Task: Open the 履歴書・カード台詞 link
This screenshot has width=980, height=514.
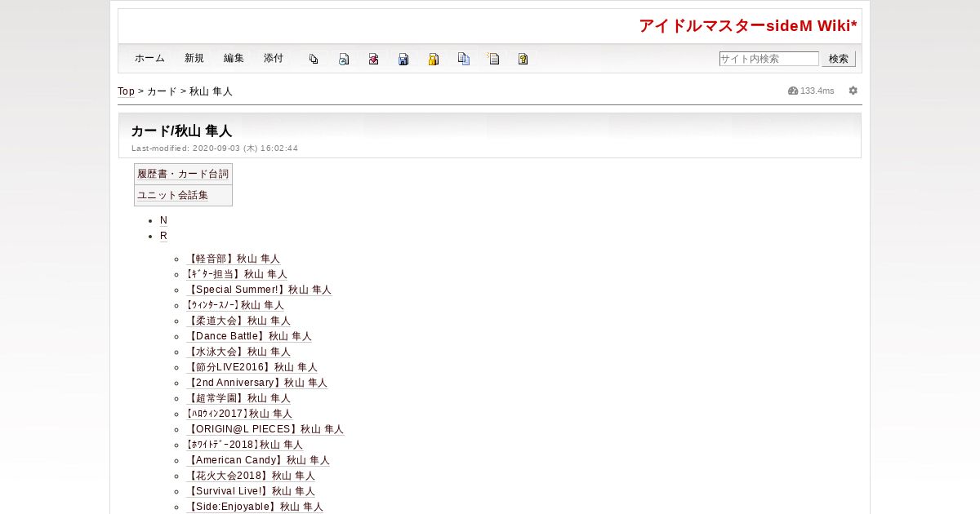Action: pos(183,174)
